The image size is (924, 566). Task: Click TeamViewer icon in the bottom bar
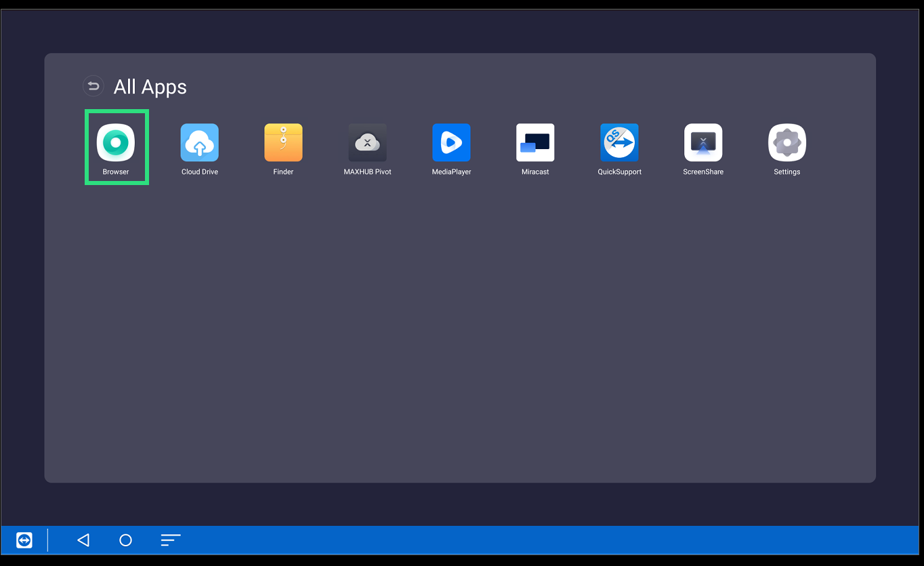point(24,540)
